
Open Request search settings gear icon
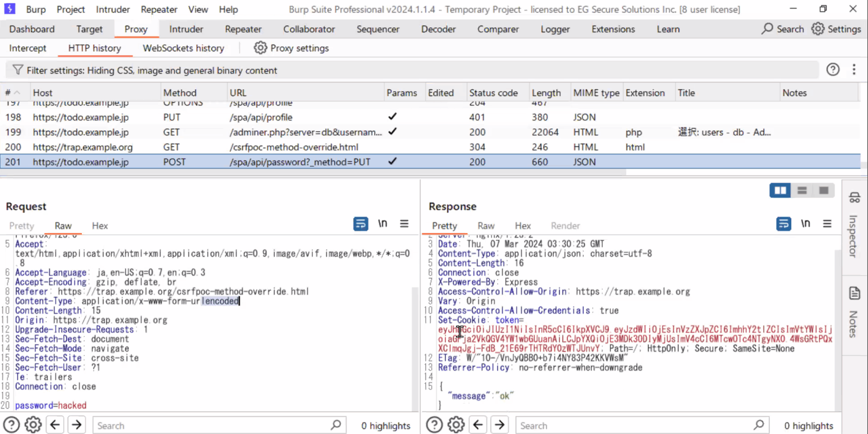pyautogui.click(x=33, y=425)
